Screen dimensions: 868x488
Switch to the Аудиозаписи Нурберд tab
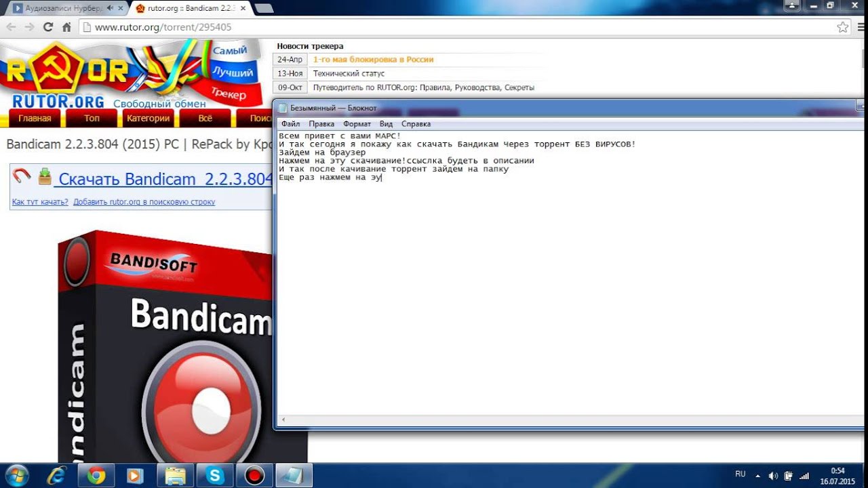(x=66, y=8)
